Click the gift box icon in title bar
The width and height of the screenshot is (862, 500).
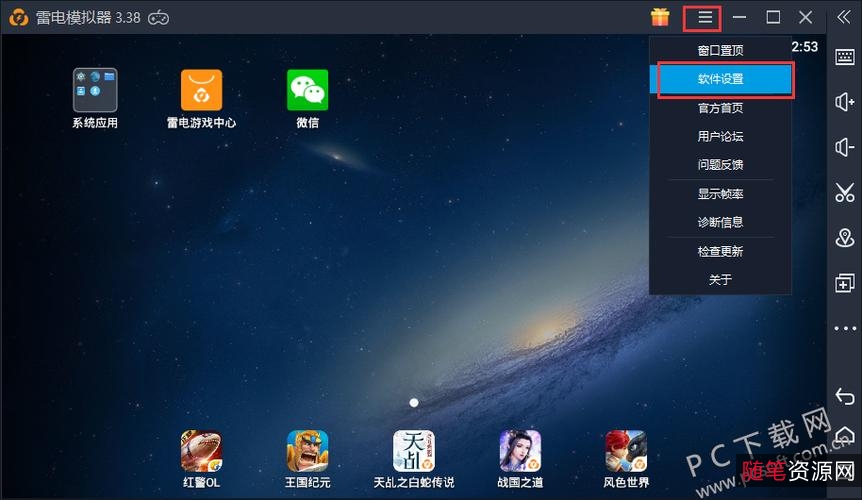pos(660,17)
